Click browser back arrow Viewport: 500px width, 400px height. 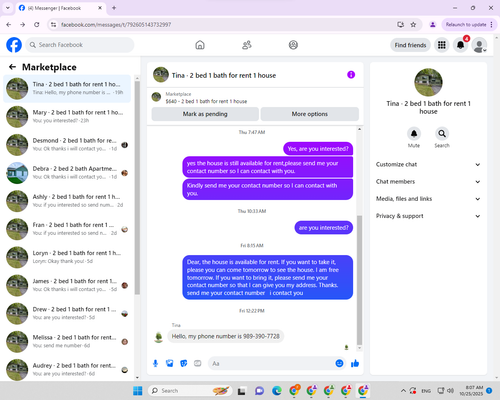(9, 25)
